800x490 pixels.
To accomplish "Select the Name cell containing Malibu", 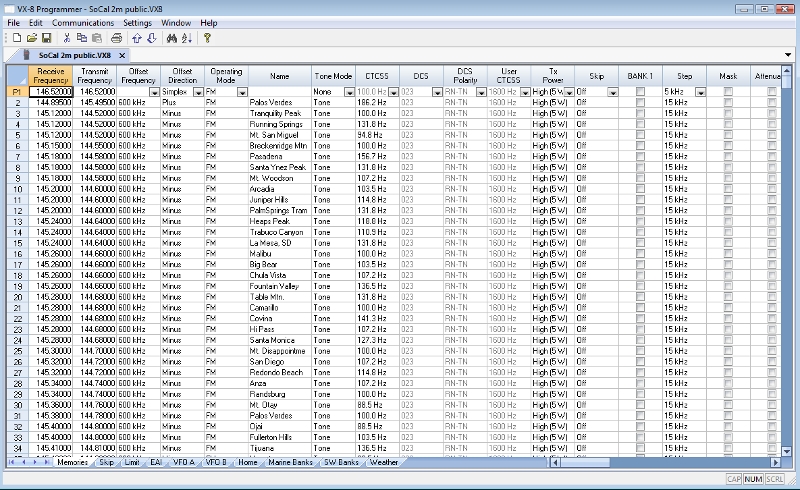I will (x=279, y=253).
